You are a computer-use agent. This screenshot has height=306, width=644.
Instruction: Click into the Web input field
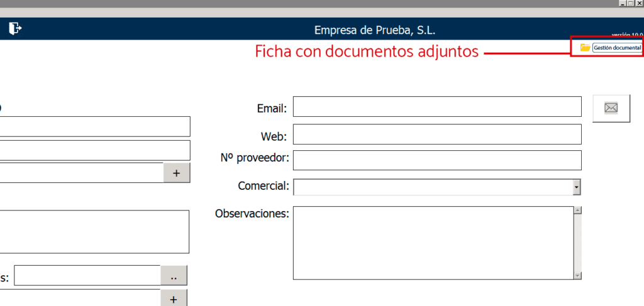click(437, 134)
